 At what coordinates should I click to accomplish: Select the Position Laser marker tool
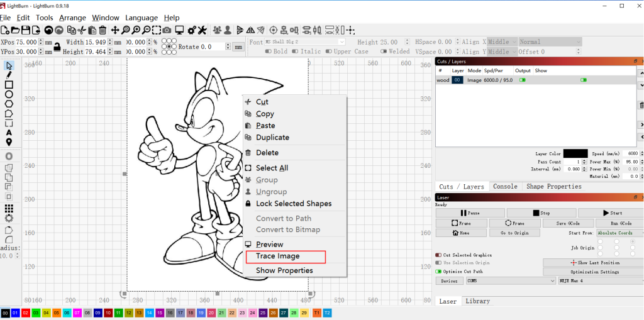coord(9,142)
